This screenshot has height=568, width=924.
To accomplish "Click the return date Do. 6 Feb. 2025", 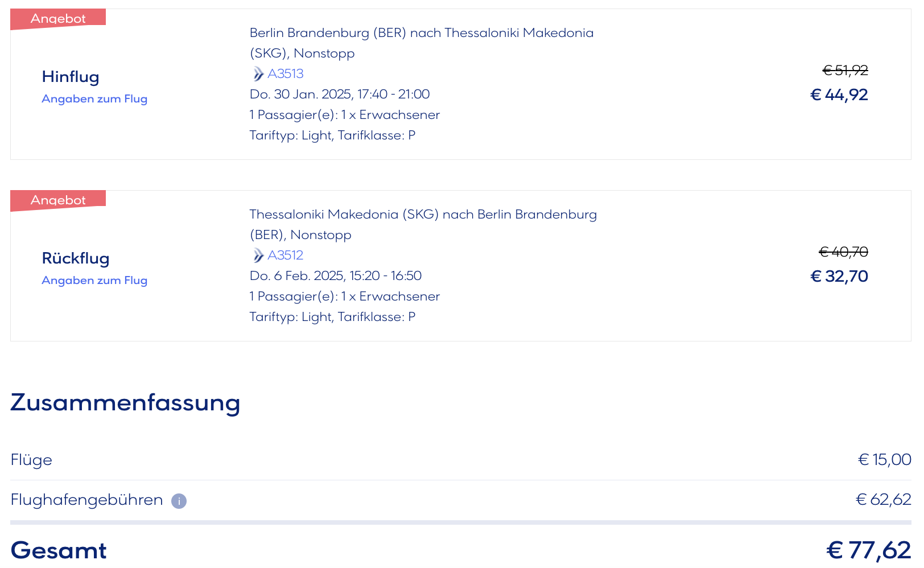I will click(296, 276).
